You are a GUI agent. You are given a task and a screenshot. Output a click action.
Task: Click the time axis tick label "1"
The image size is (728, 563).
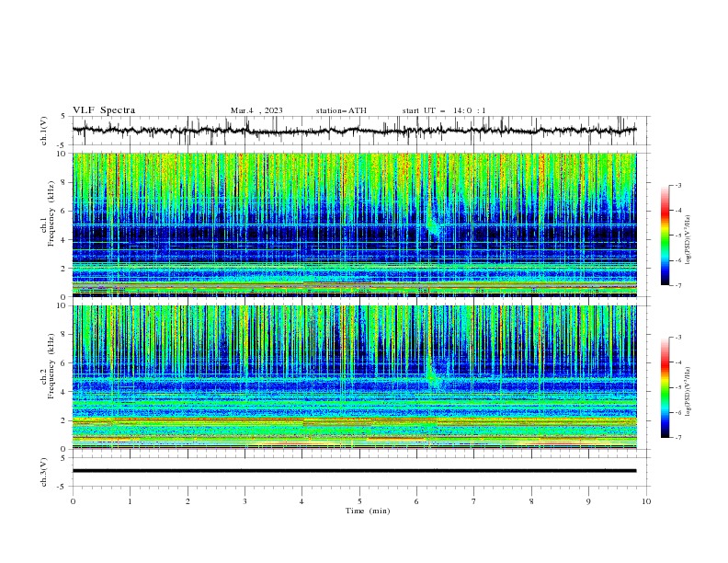pyautogui.click(x=130, y=501)
